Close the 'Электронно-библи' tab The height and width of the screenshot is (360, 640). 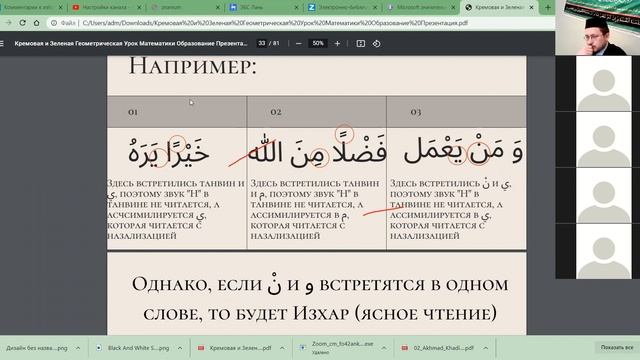(375, 7)
